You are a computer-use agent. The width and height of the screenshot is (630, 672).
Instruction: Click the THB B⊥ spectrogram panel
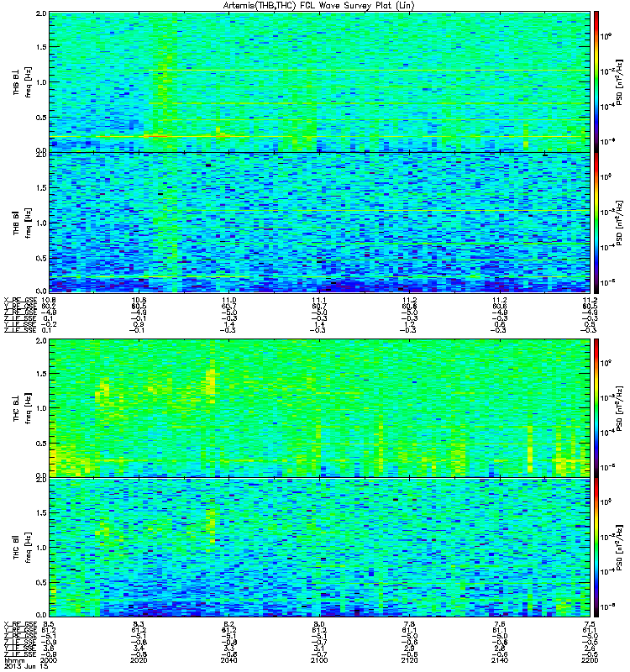[x=319, y=81]
